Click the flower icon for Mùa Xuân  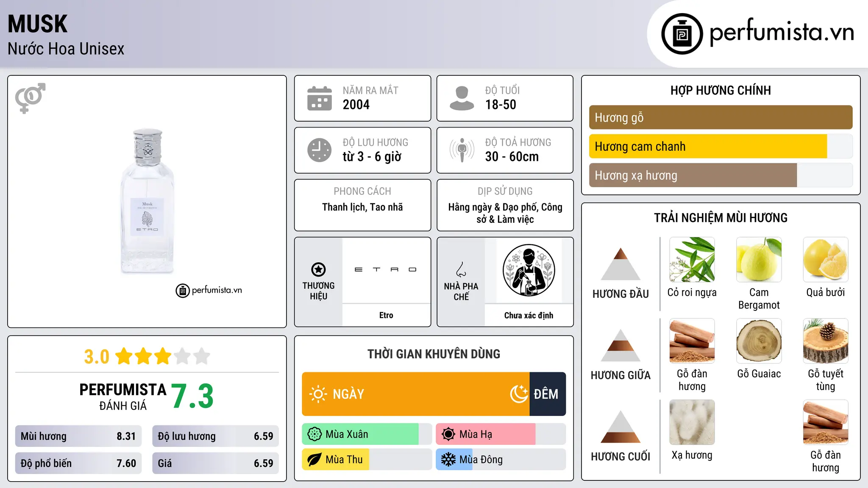(x=314, y=434)
